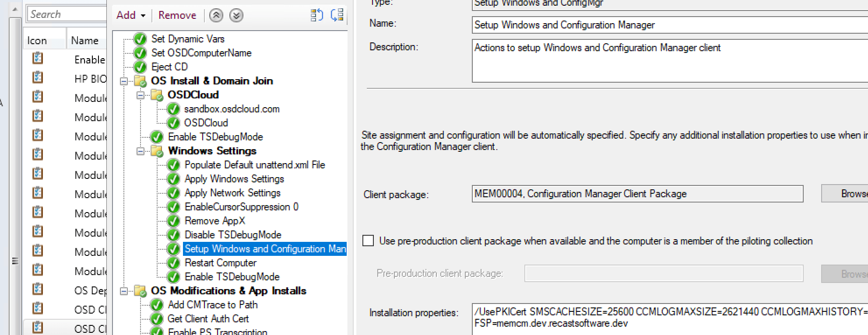The image size is (868, 335).
Task: Click the Search box
Action: (x=66, y=14)
